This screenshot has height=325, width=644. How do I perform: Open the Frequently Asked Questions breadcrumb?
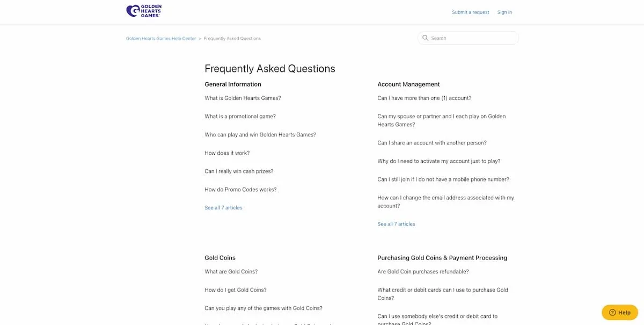click(x=232, y=38)
